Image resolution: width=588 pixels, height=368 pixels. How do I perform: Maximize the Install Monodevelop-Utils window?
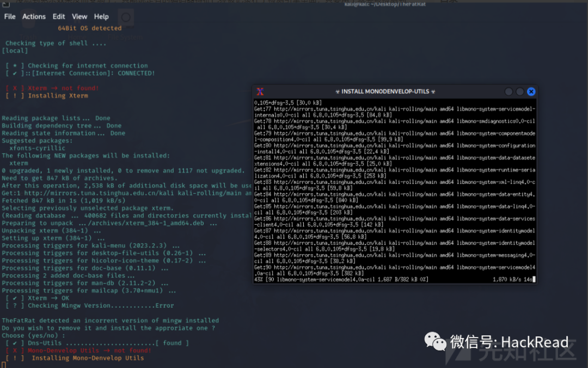coord(520,91)
